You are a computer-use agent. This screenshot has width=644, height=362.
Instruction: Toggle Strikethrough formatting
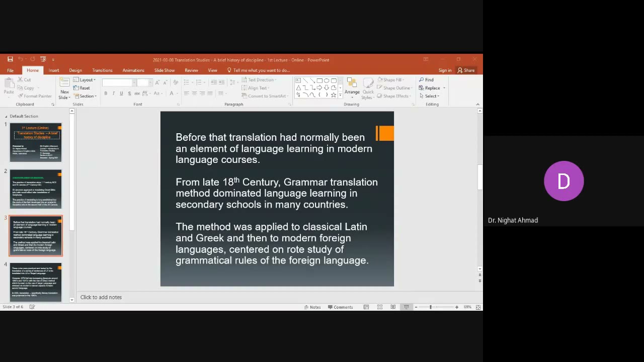point(137,94)
